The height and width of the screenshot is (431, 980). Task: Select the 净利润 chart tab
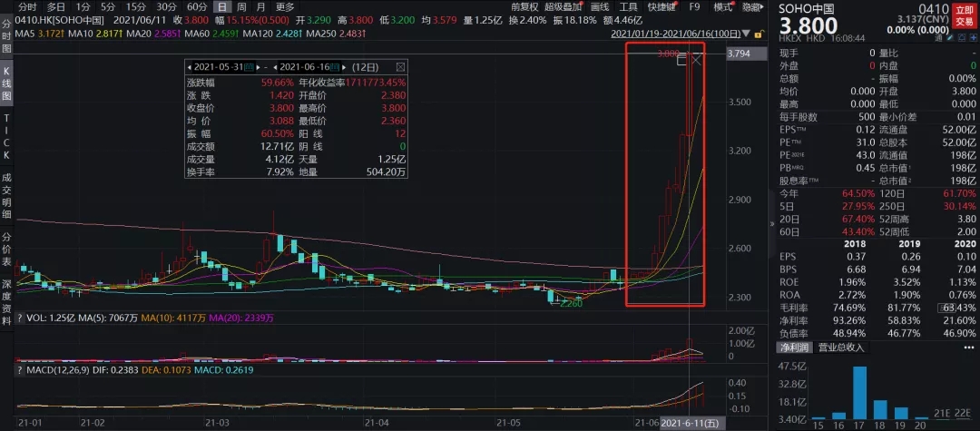(x=794, y=348)
